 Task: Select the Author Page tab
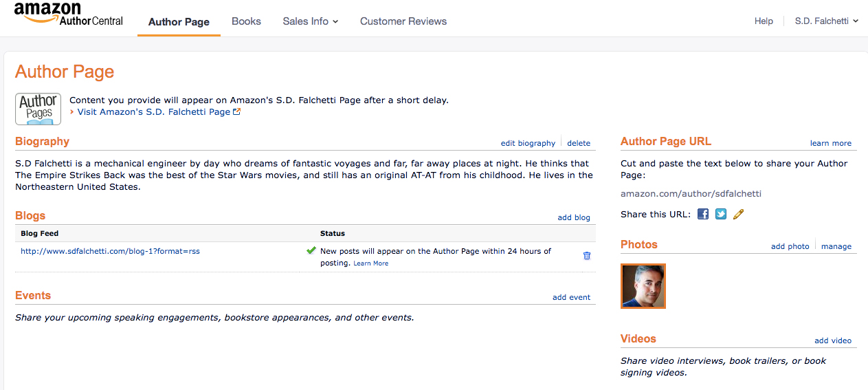pyautogui.click(x=179, y=21)
